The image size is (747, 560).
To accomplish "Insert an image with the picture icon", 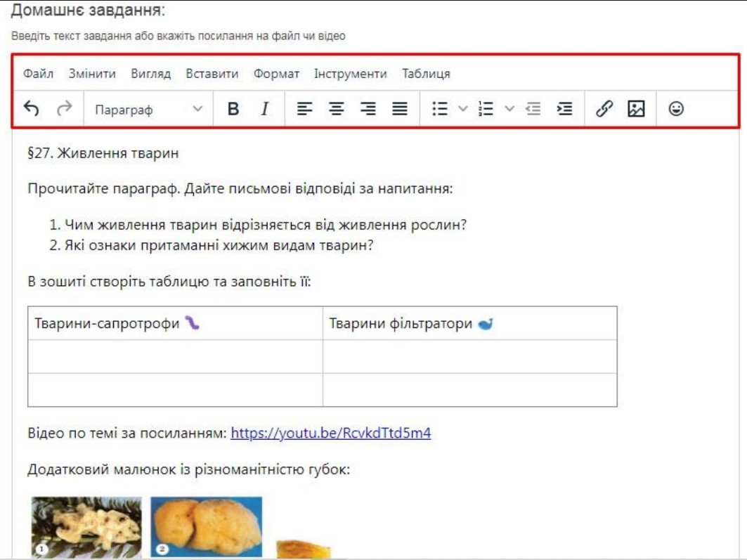I will (x=636, y=109).
